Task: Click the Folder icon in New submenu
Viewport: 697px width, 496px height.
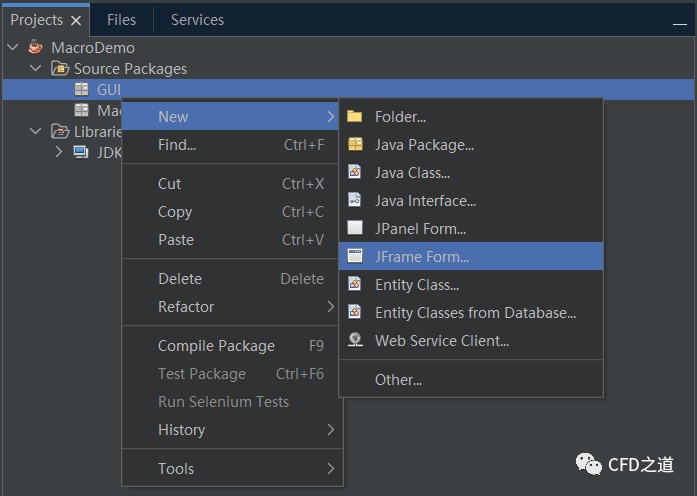Action: pos(354,117)
